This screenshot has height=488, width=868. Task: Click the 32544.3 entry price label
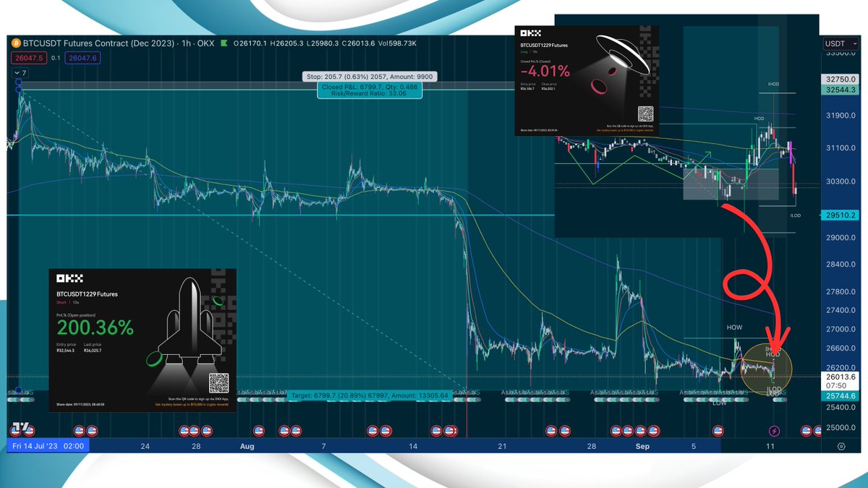(840, 90)
